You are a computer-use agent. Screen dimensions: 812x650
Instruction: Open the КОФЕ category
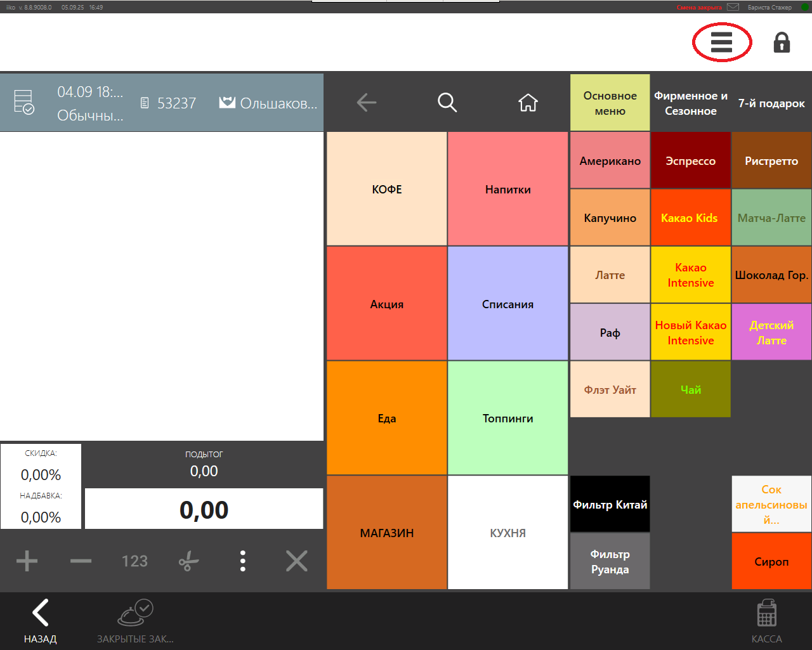pos(386,189)
